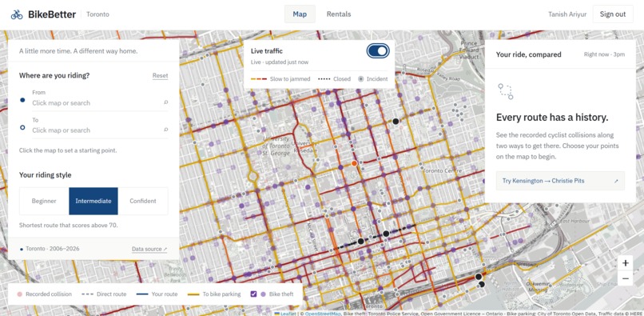Click the Your ride, compared heading
The image size is (644, 316).
point(528,54)
